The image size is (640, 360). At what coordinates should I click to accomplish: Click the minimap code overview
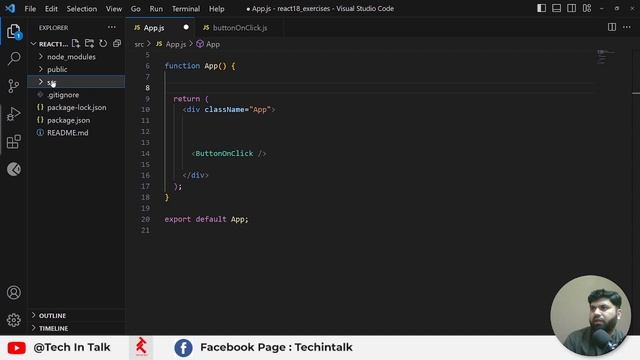click(x=606, y=57)
